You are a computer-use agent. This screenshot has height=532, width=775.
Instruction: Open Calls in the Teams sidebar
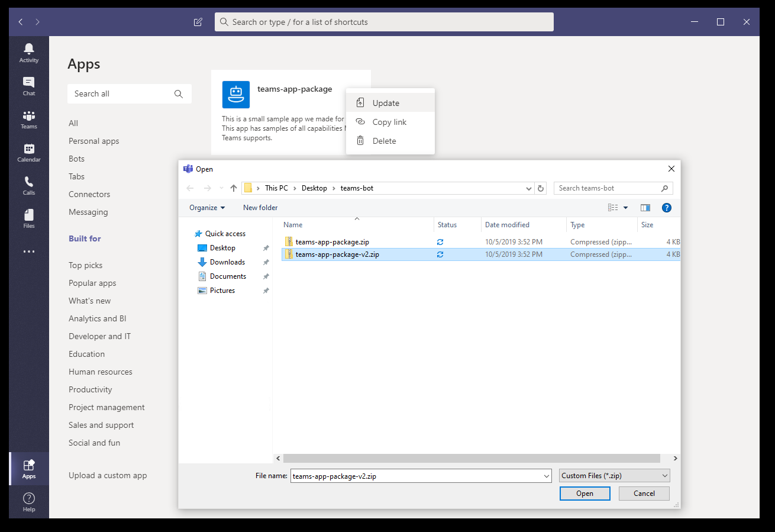pos(28,185)
